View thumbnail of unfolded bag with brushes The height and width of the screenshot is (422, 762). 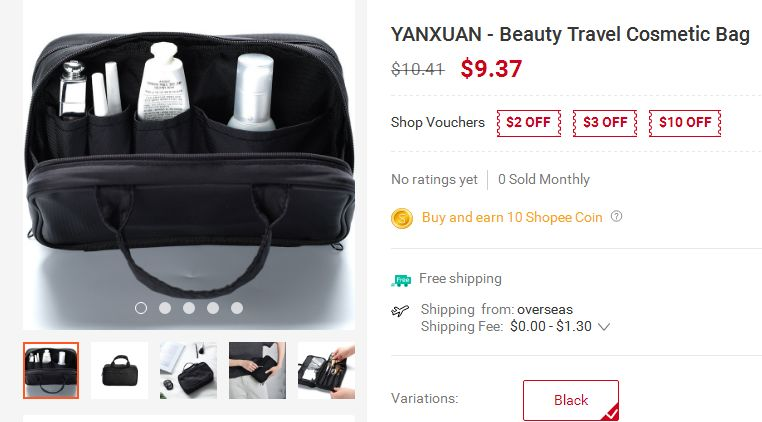coord(326,370)
